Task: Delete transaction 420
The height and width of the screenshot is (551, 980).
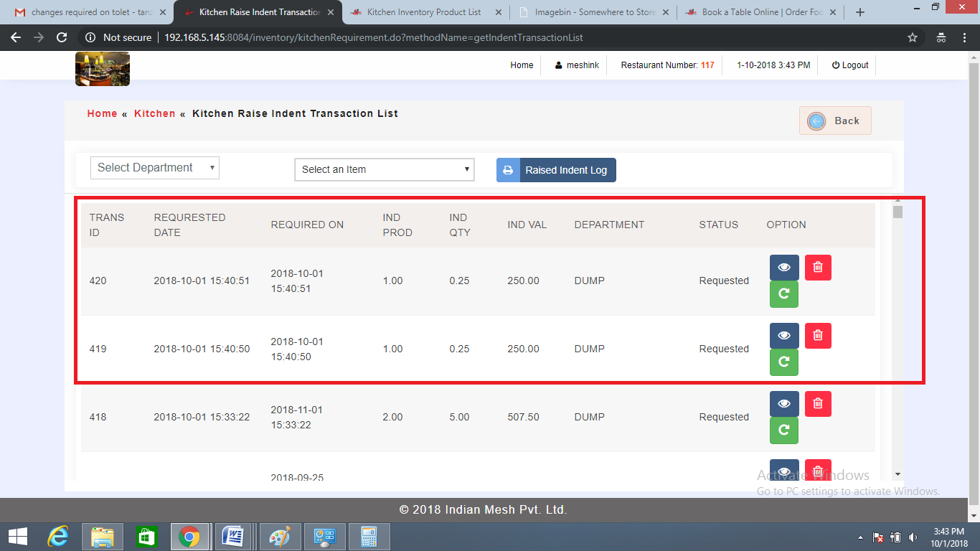Action: (818, 268)
